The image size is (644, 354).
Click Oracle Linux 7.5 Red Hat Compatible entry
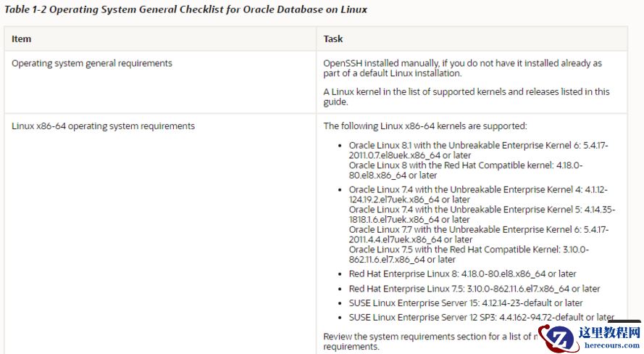coord(469,254)
